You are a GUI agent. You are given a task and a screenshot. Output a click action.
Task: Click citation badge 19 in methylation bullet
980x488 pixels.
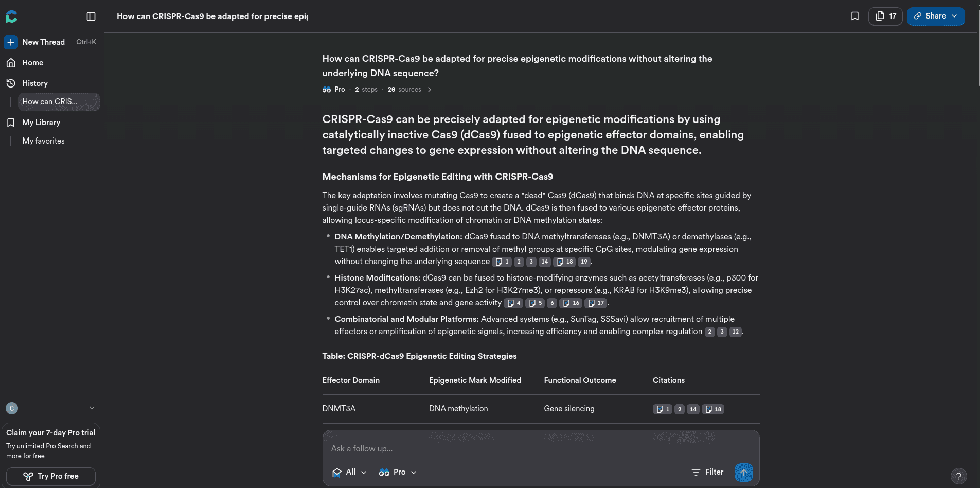point(584,262)
